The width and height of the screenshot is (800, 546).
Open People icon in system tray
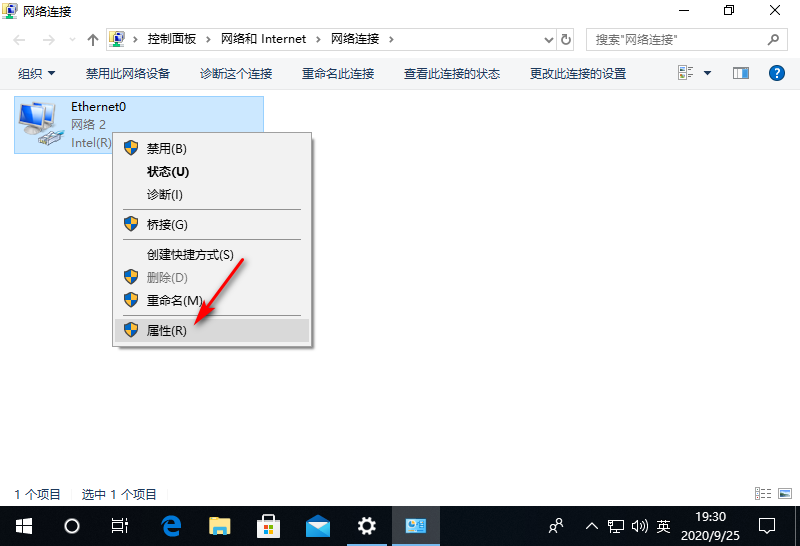point(556,526)
